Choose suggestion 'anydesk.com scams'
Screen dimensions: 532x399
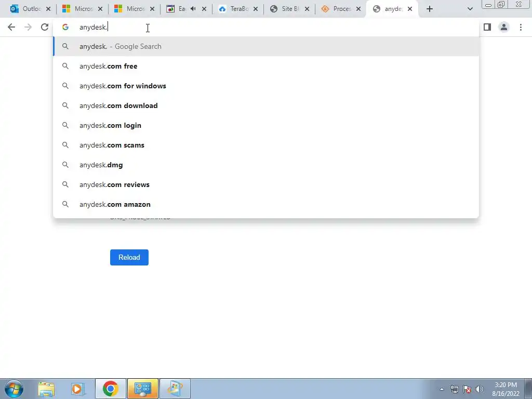pyautogui.click(x=266, y=145)
